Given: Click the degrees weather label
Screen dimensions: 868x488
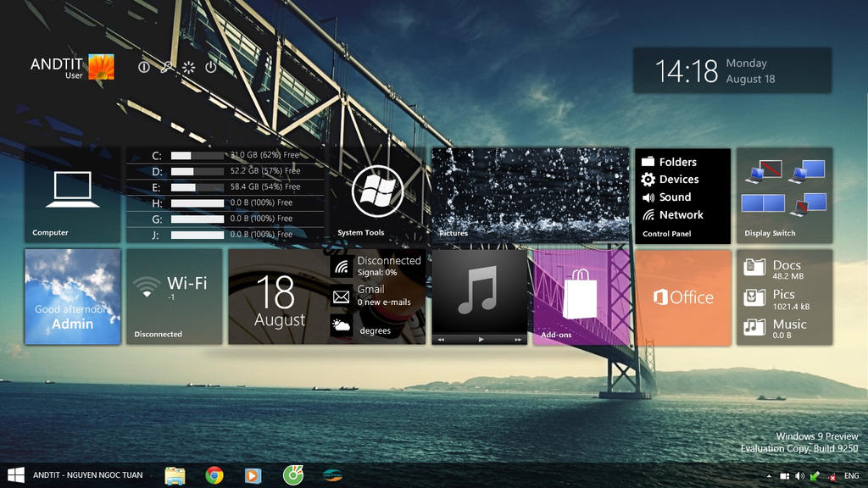Looking at the screenshot, I should click(376, 331).
